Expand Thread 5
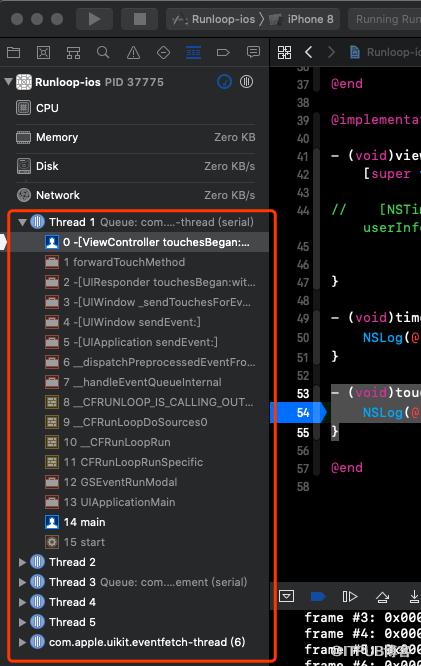 (x=23, y=622)
